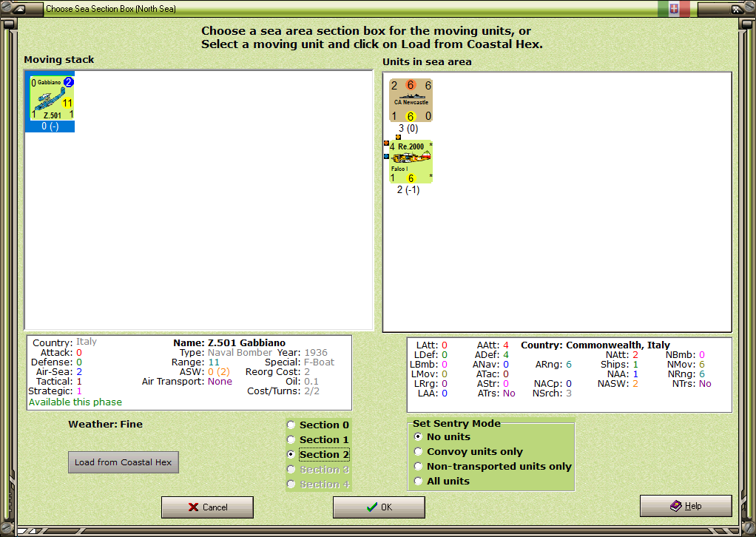Click the title 'Choose Sea Section Box (North Sea)'

click(x=111, y=9)
